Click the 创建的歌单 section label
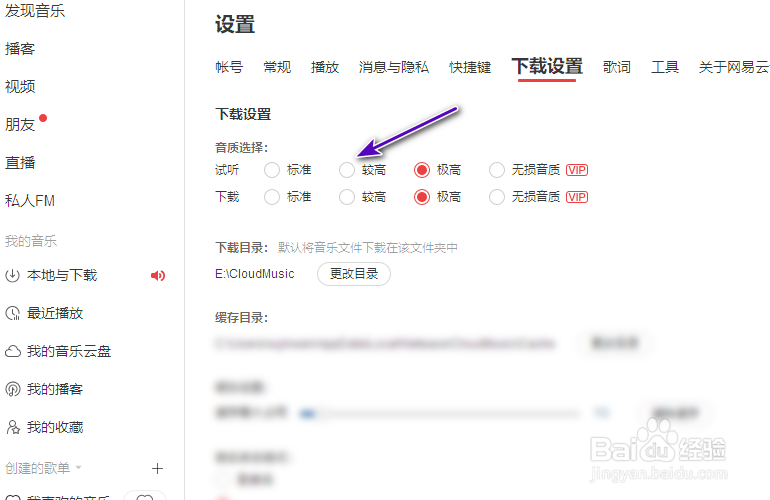 (x=37, y=468)
